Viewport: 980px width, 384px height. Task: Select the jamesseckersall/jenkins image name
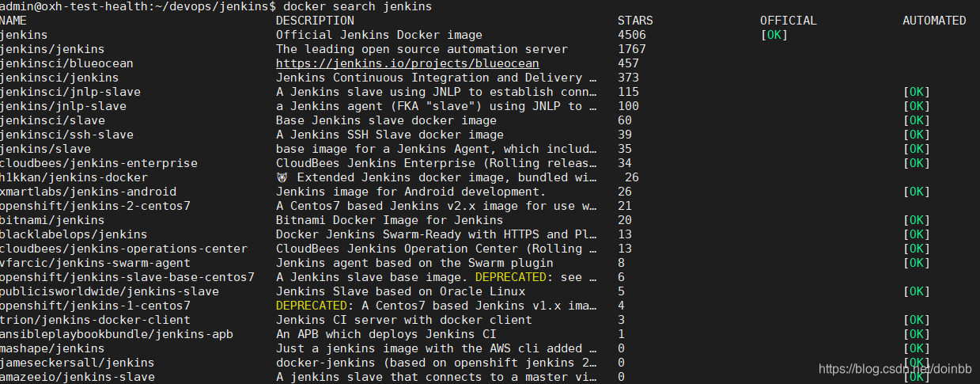(x=78, y=363)
